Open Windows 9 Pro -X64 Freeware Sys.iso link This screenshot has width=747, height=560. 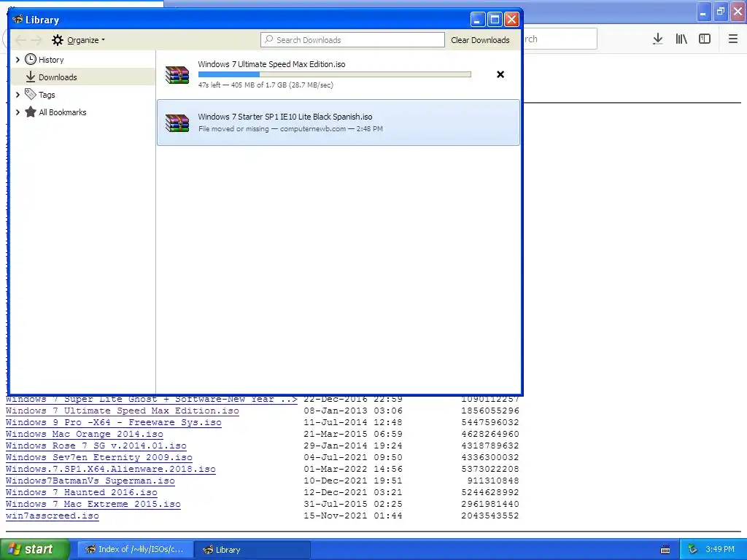coord(113,422)
